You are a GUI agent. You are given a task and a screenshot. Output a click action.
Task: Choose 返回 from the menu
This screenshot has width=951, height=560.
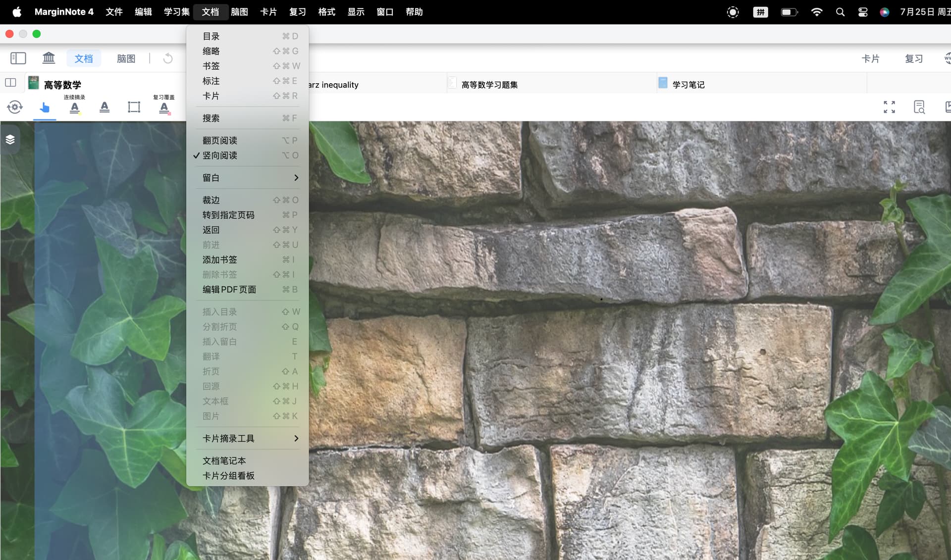tap(247, 230)
